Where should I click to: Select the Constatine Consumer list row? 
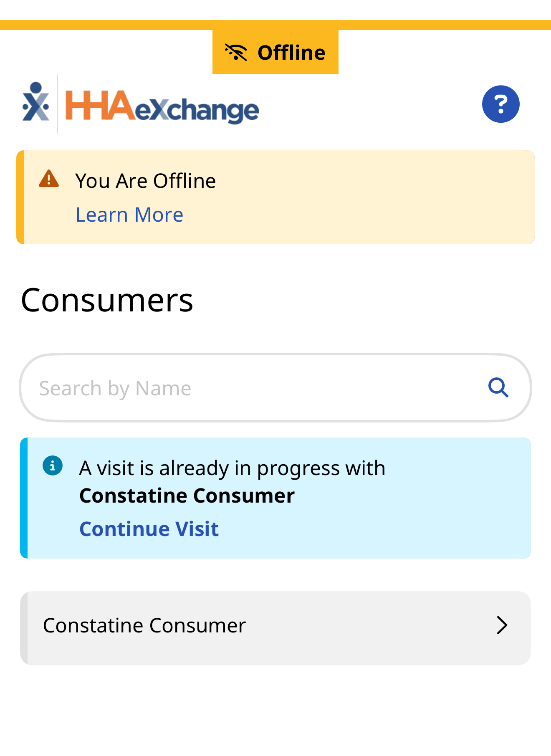pyautogui.click(x=250, y=626)
